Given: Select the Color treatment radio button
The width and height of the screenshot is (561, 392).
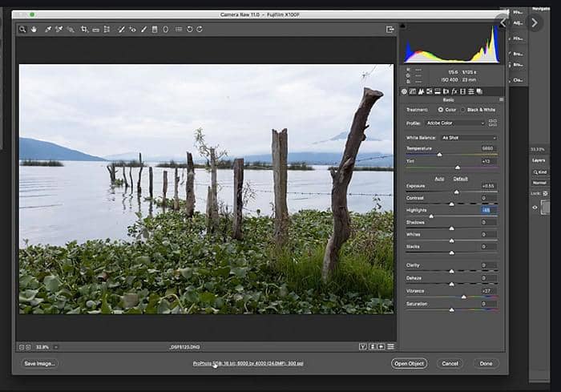Looking at the screenshot, I should pyautogui.click(x=440, y=109).
